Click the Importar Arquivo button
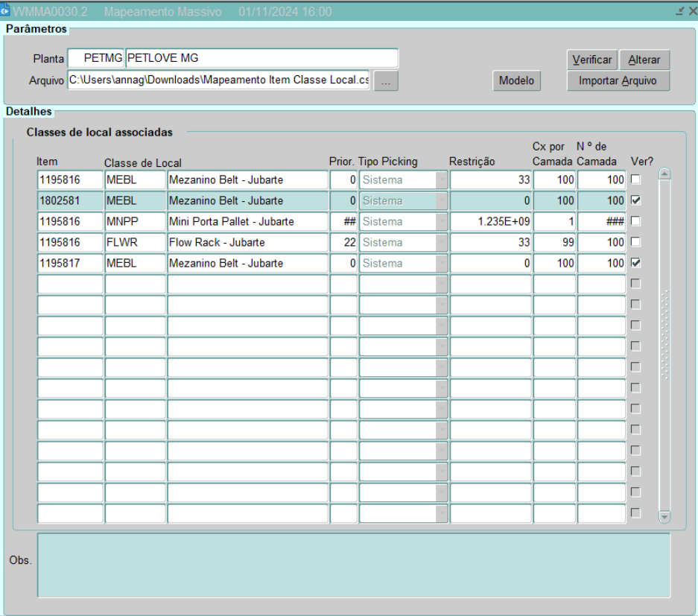The width and height of the screenshot is (698, 616). [x=618, y=81]
